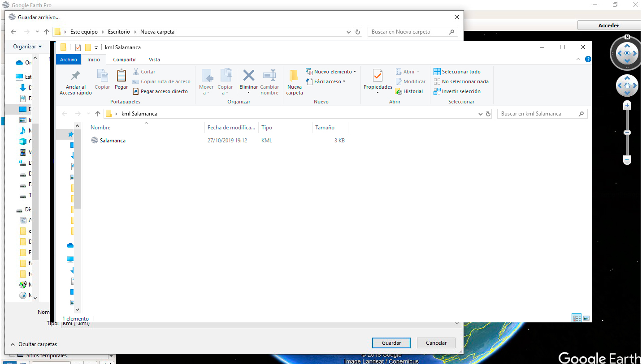Image resolution: width=642 pixels, height=364 pixels.
Task: Open the Nuevo elemento dropdown
Action: point(331,72)
